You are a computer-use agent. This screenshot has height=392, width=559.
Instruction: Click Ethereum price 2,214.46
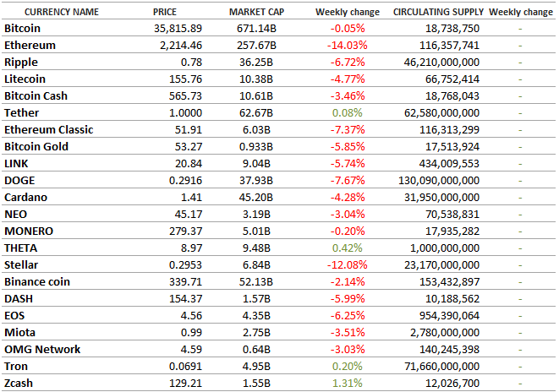(181, 46)
